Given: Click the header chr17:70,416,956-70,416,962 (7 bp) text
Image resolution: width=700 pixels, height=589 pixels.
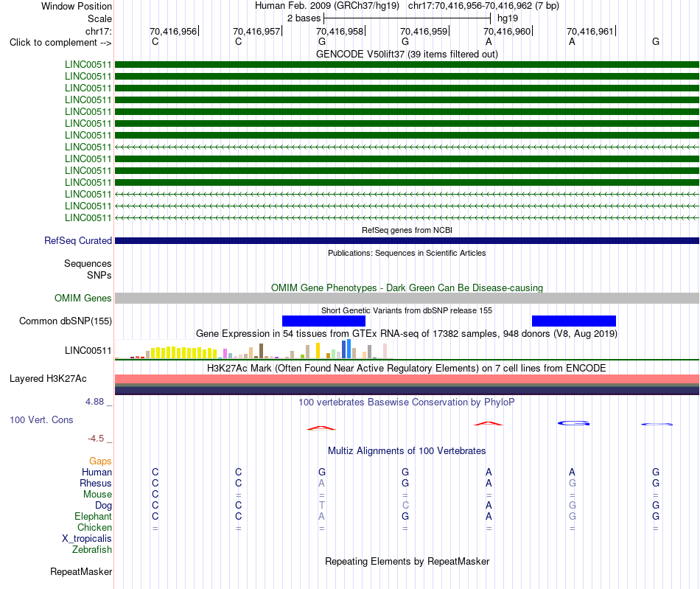Looking at the screenshot, I should point(483,6).
